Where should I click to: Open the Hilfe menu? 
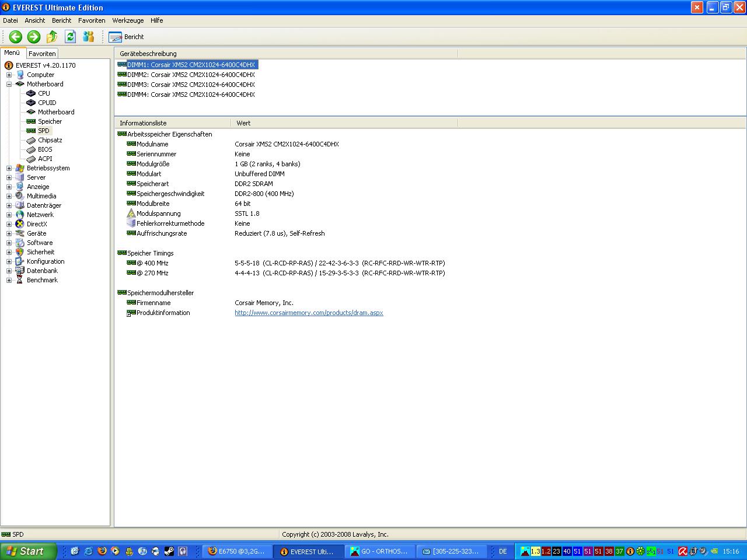coord(157,20)
